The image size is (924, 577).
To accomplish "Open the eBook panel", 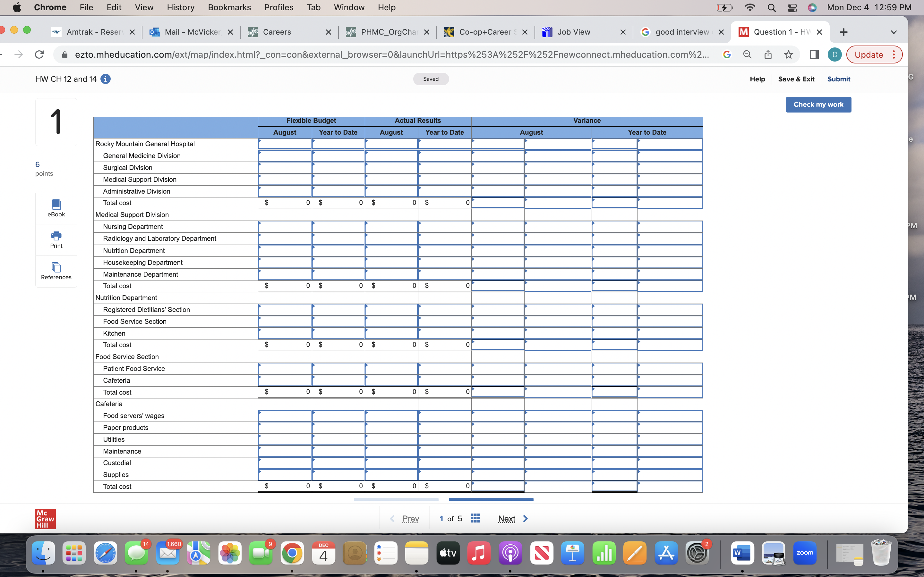I will 56,208.
